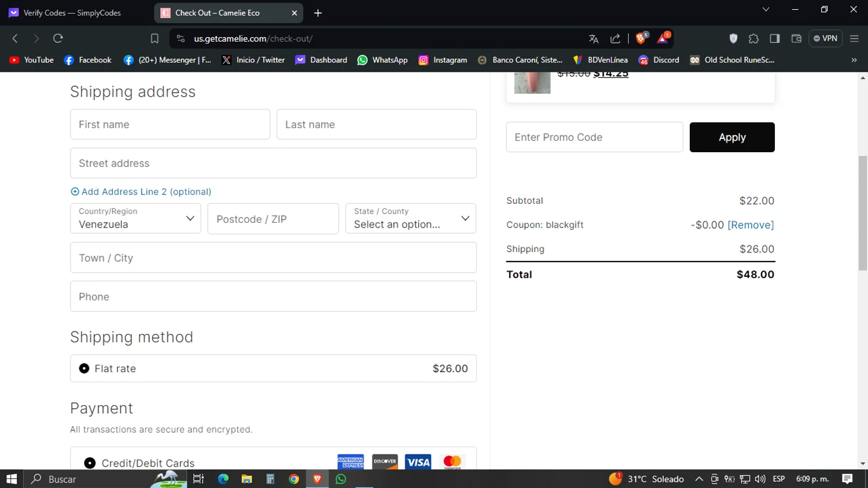Screen dimensions: 868x488
Task: Open the Discord bookmark
Action: point(659,60)
